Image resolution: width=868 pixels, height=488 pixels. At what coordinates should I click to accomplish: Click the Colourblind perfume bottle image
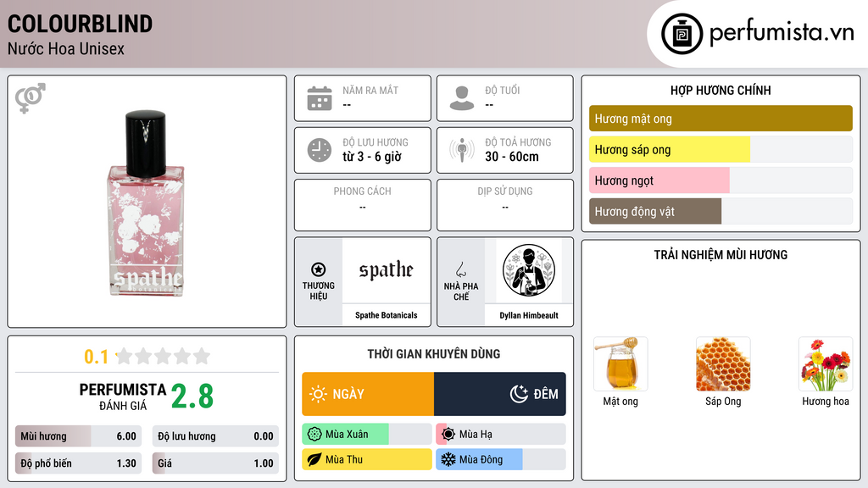coord(146,203)
